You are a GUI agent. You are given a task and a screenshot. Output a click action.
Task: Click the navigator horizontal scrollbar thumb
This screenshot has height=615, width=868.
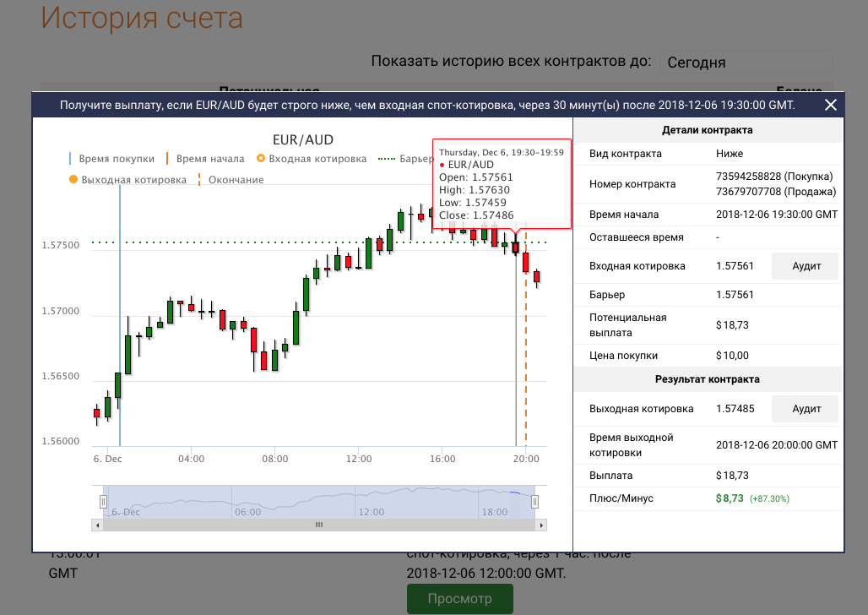[x=319, y=525]
